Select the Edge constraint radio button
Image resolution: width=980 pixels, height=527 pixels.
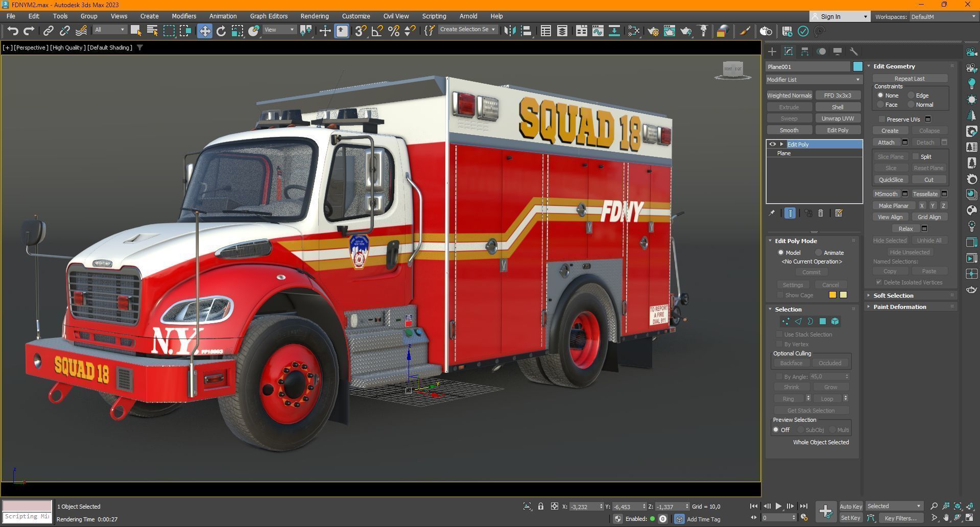tap(911, 95)
